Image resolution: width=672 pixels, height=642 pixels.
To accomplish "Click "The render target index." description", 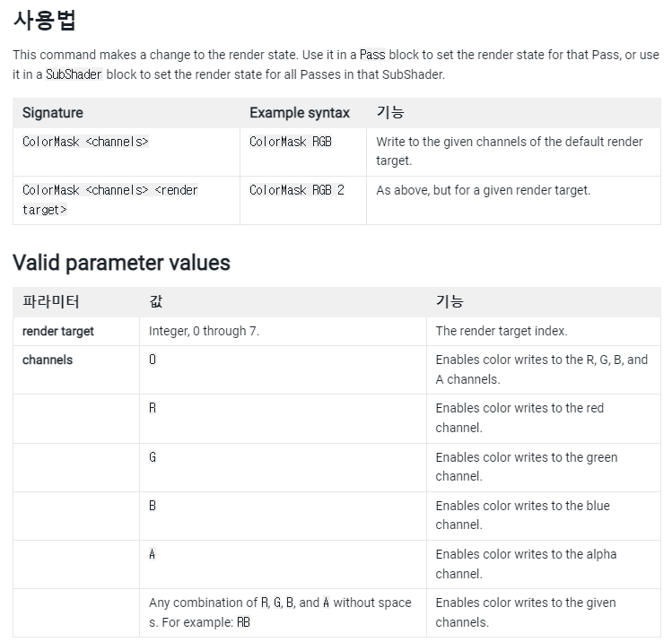I will [x=502, y=331].
